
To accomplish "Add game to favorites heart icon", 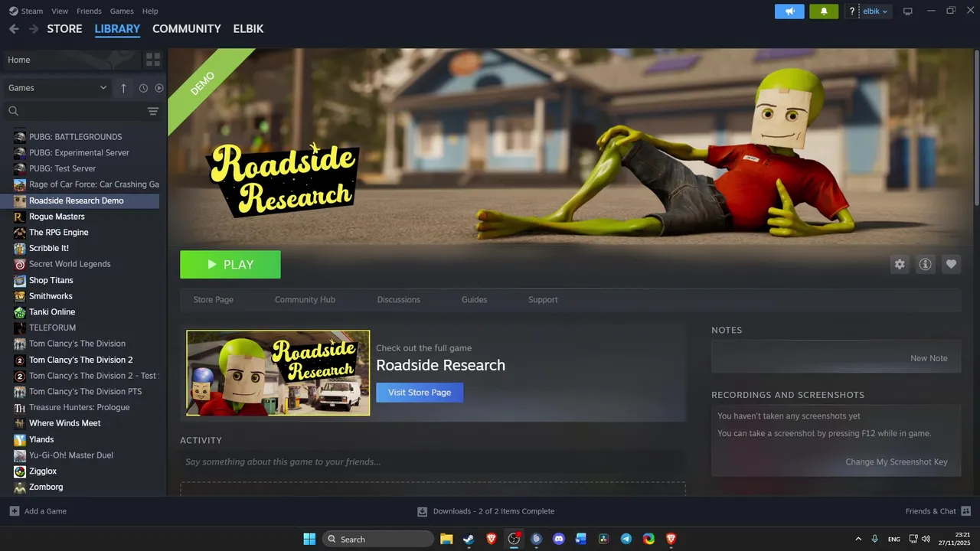I will click(951, 264).
